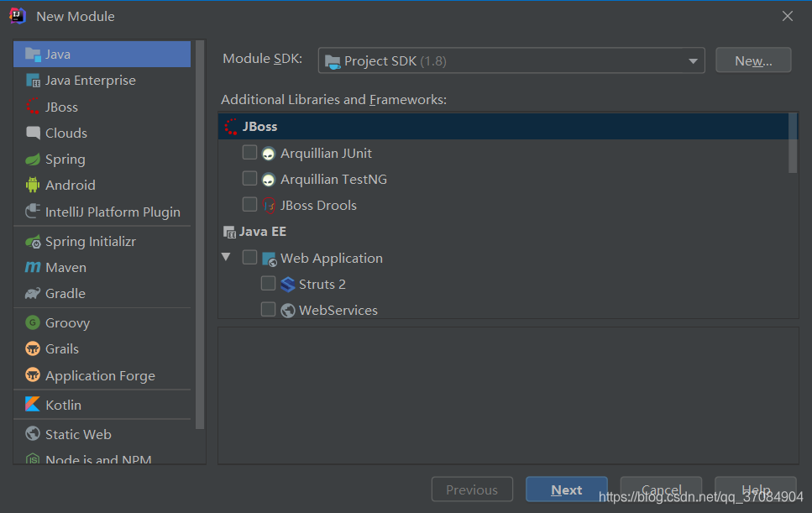Check the JBoss Drools checkbox

[249, 204]
